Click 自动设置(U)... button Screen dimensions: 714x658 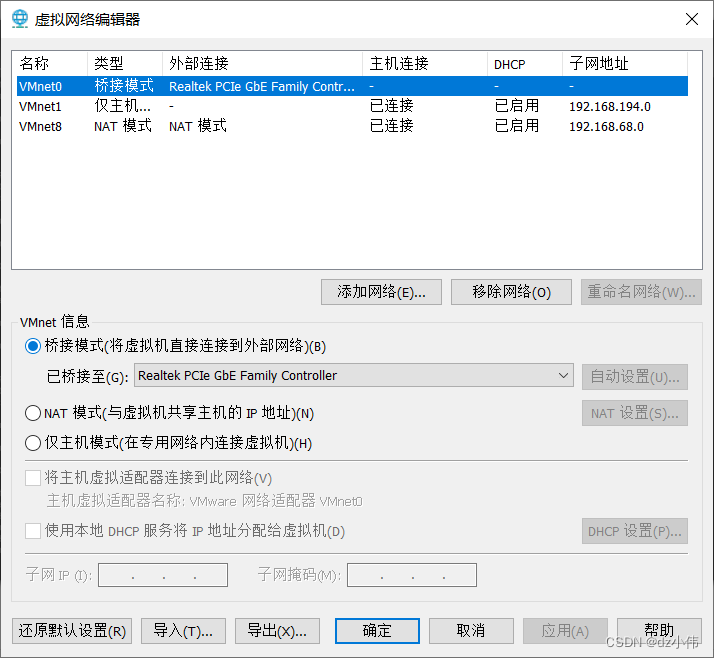pos(635,377)
